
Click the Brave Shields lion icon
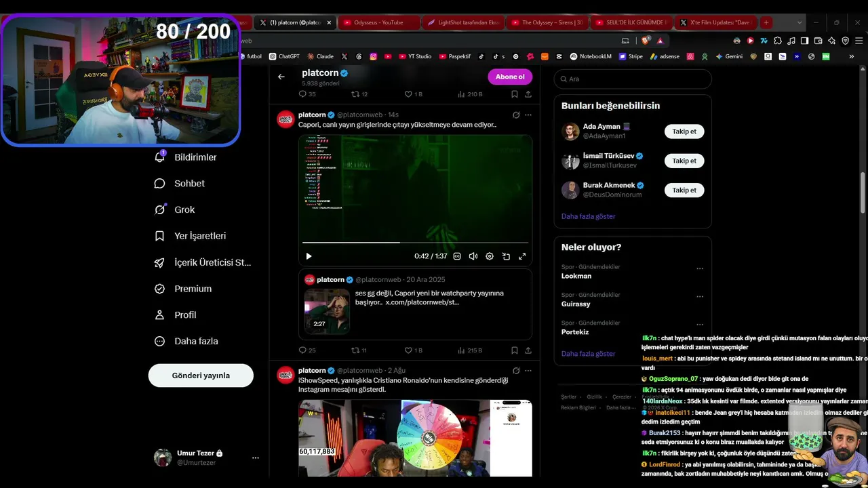coord(646,41)
